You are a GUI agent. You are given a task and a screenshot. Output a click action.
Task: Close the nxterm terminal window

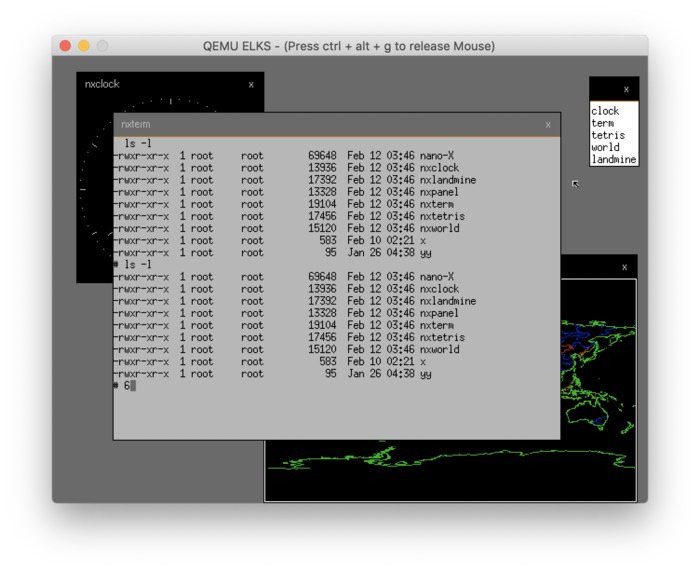[x=548, y=125]
